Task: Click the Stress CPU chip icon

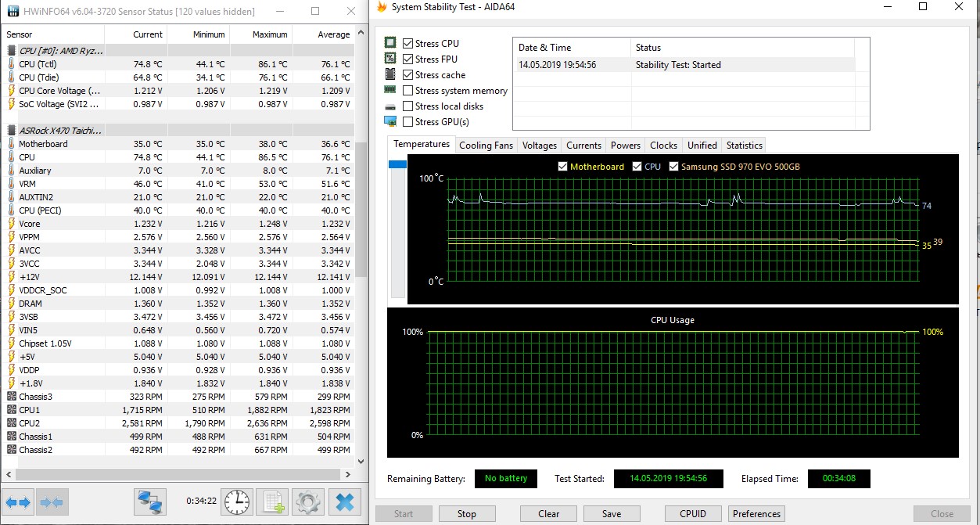Action: pos(390,43)
